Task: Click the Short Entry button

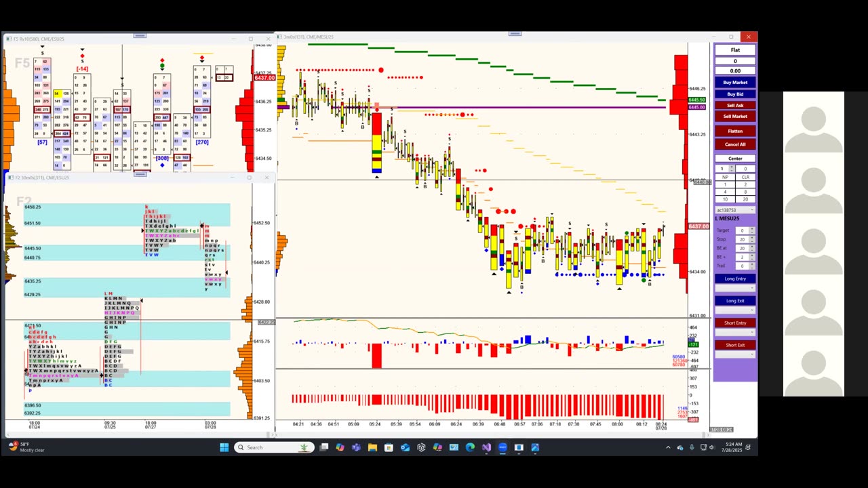Action: pos(735,323)
